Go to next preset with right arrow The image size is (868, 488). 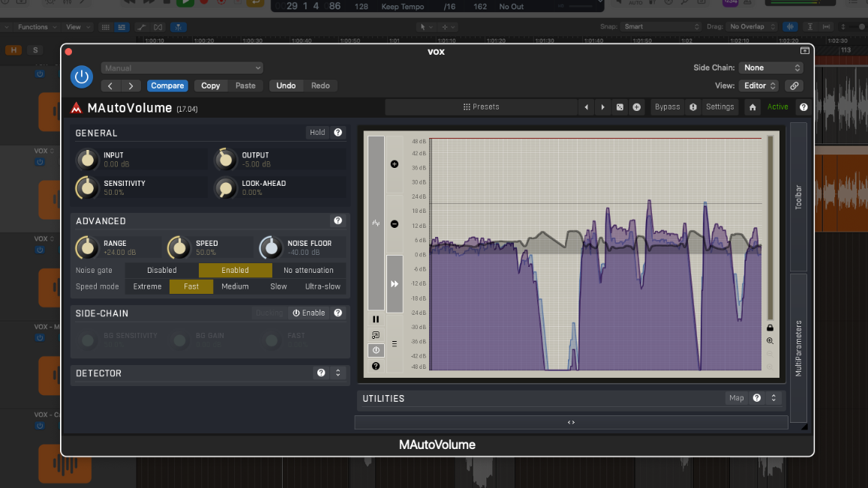[x=131, y=85]
